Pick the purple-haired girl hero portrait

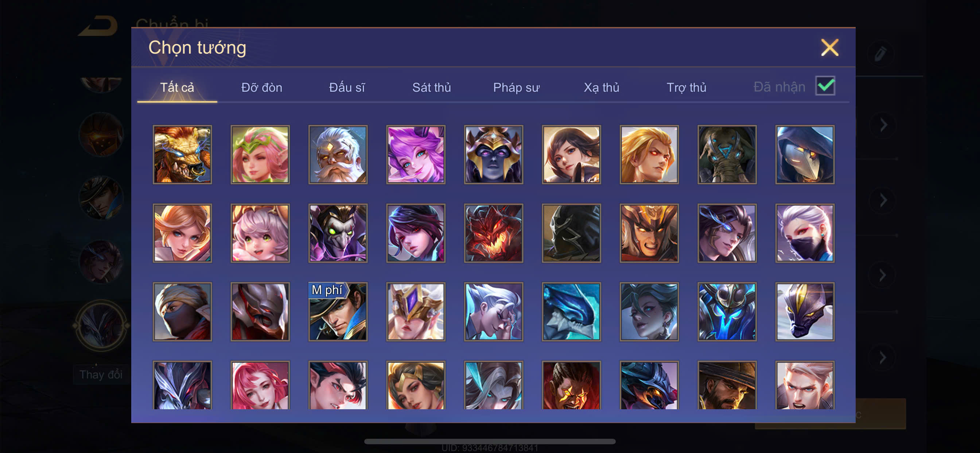pos(416,155)
